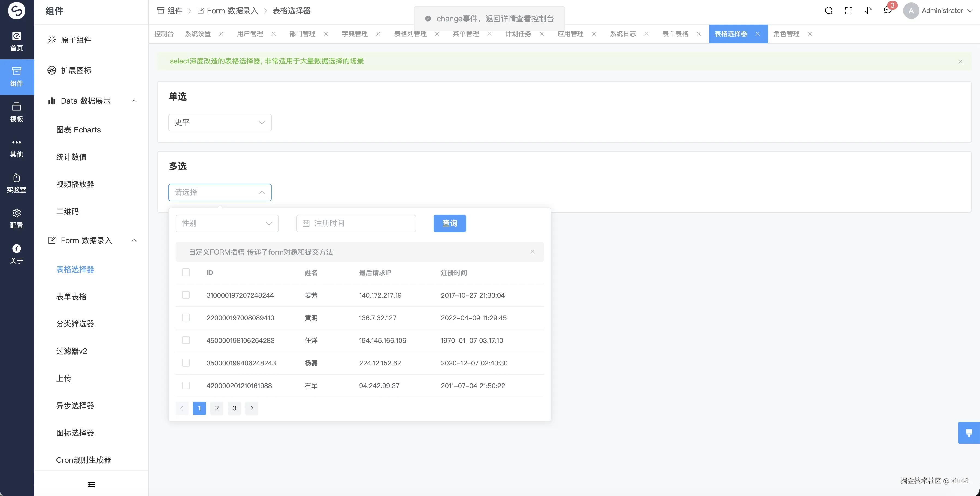Open the 模板 sidebar section
Viewport: 980px width, 496px height.
[x=17, y=112]
